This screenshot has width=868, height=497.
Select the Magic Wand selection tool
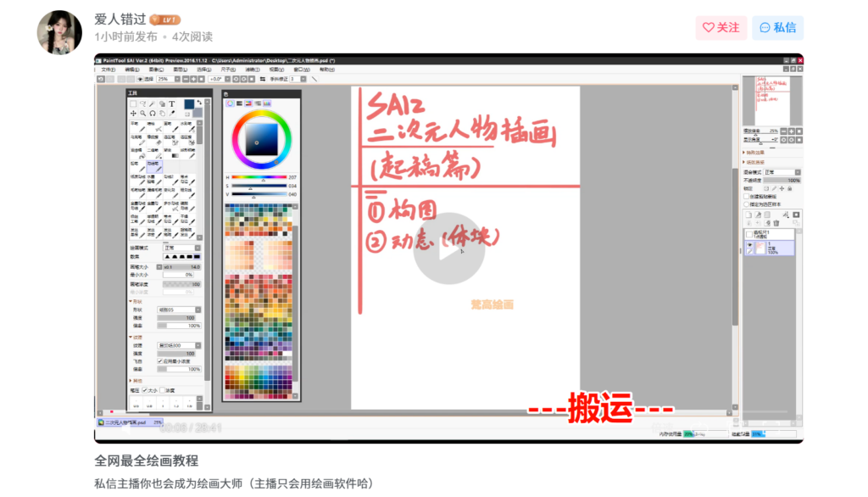153,103
